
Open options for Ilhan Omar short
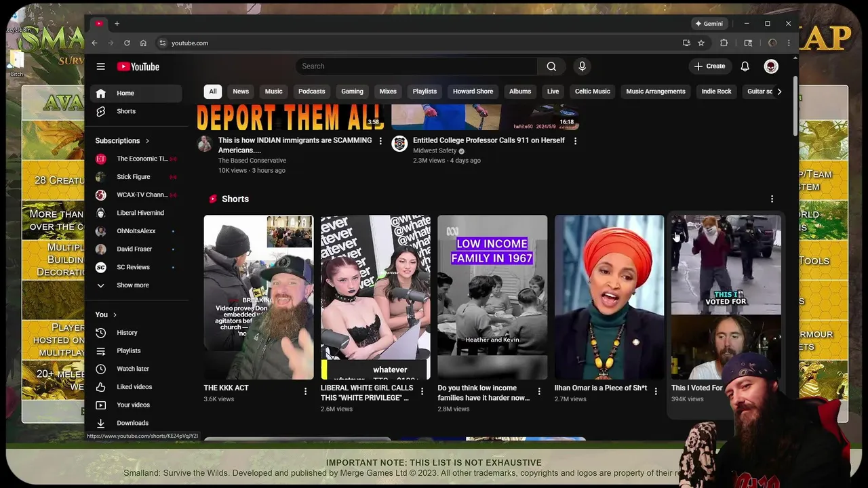tap(656, 391)
